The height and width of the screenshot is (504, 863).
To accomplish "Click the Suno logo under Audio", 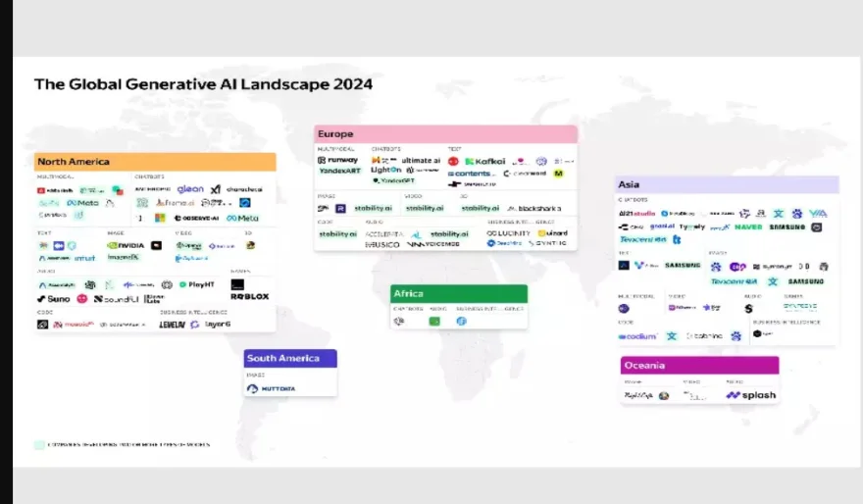I will click(x=53, y=299).
